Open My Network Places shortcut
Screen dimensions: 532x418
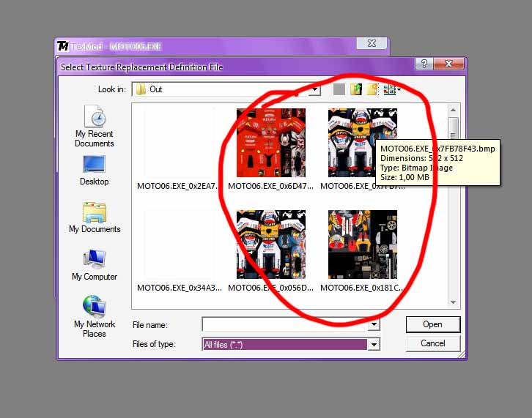point(95,316)
